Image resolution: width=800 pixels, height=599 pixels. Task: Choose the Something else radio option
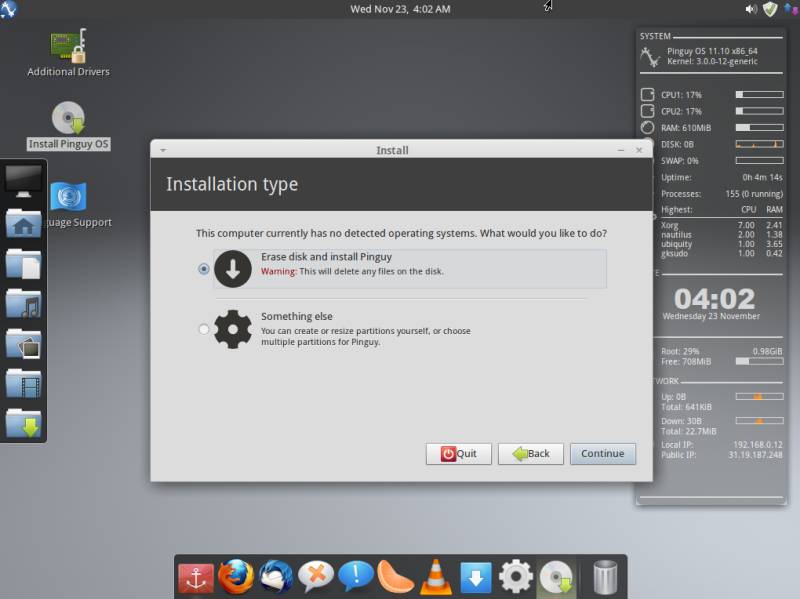(x=204, y=330)
